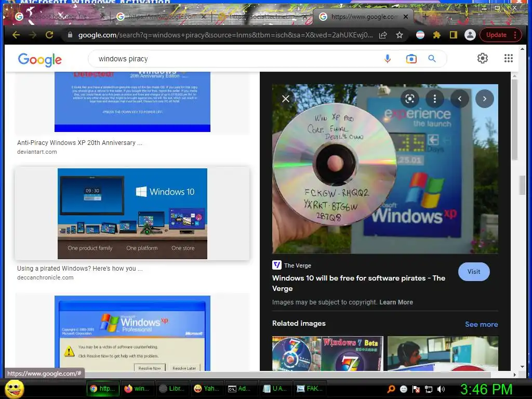
Task: Click the tray magnifying glass search icon
Action: (391, 389)
